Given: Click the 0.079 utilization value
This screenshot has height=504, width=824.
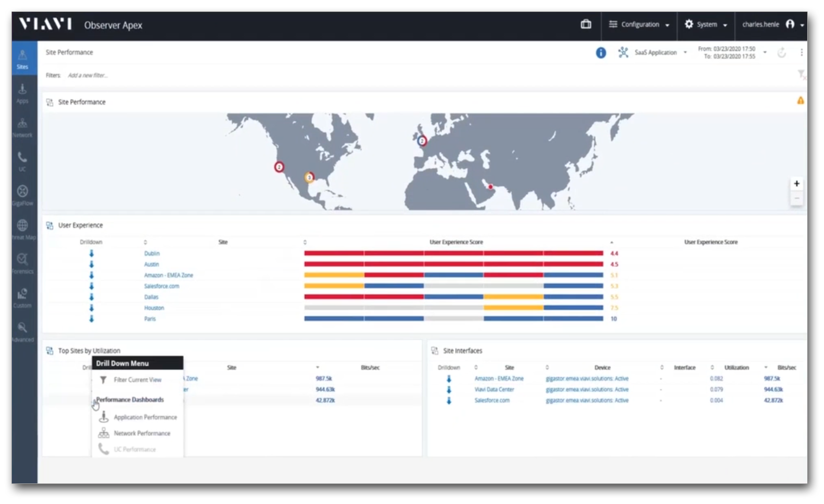Looking at the screenshot, I should pos(716,389).
